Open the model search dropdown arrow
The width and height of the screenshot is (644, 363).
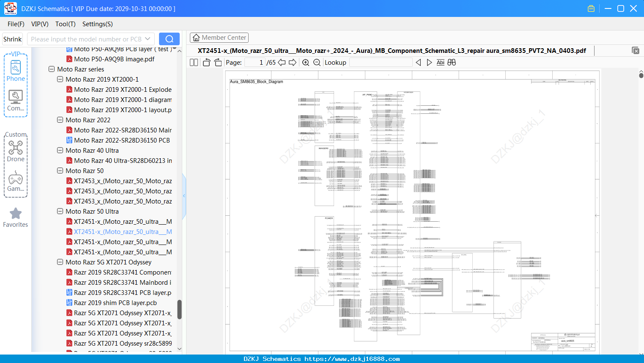(148, 39)
